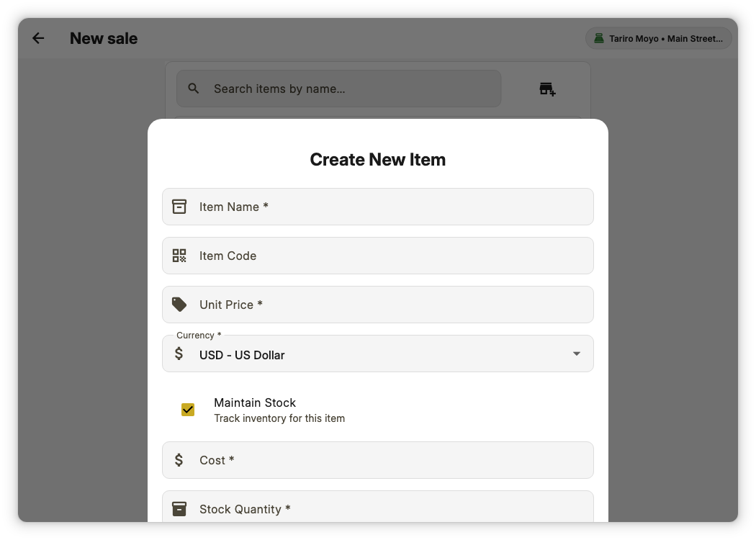Open the Currency dropdown arrow

577,354
